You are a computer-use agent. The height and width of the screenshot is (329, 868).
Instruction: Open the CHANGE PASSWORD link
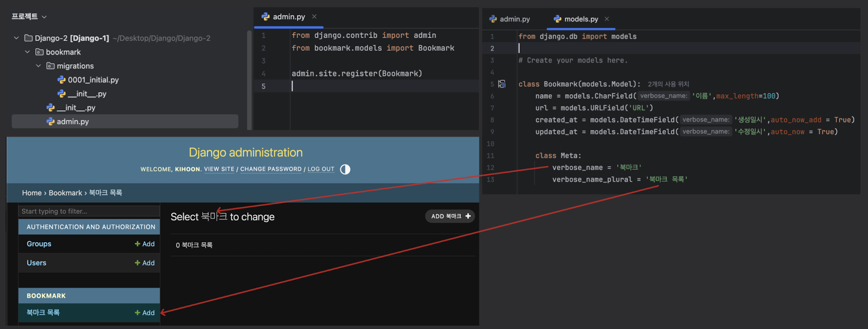coord(271,169)
